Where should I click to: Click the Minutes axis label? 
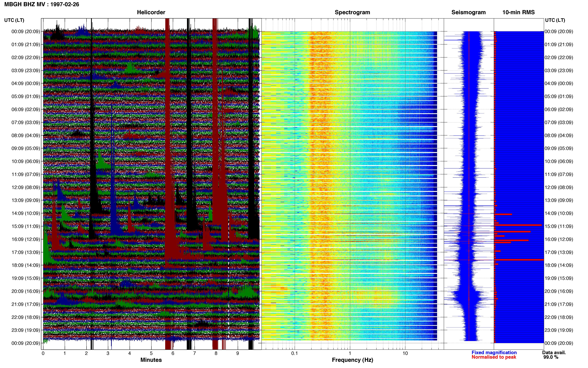(151, 360)
